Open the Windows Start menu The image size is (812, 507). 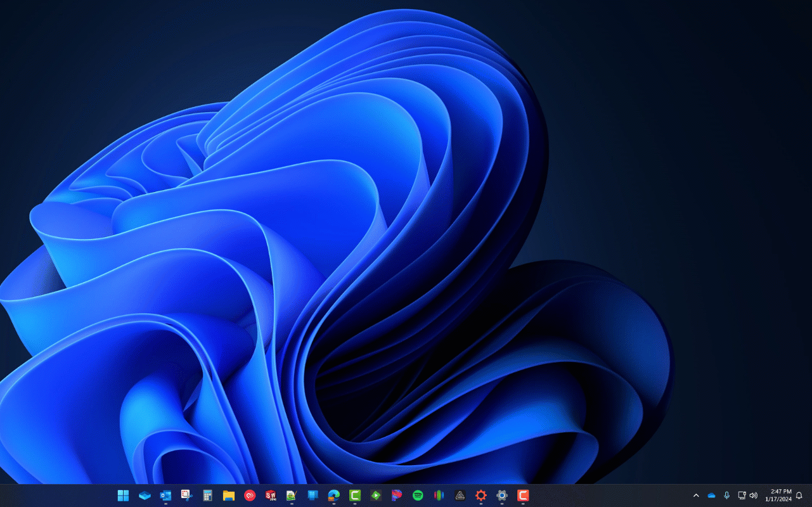tap(123, 496)
